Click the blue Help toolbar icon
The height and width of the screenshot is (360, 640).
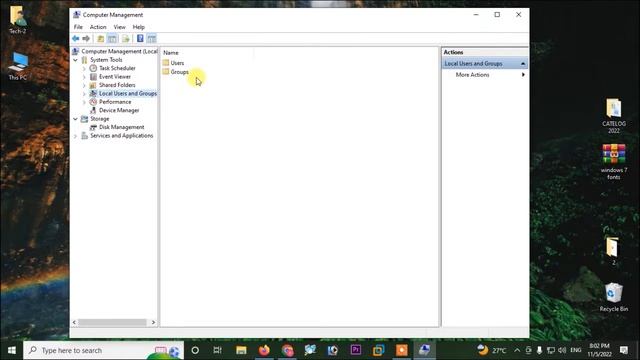[x=140, y=38]
